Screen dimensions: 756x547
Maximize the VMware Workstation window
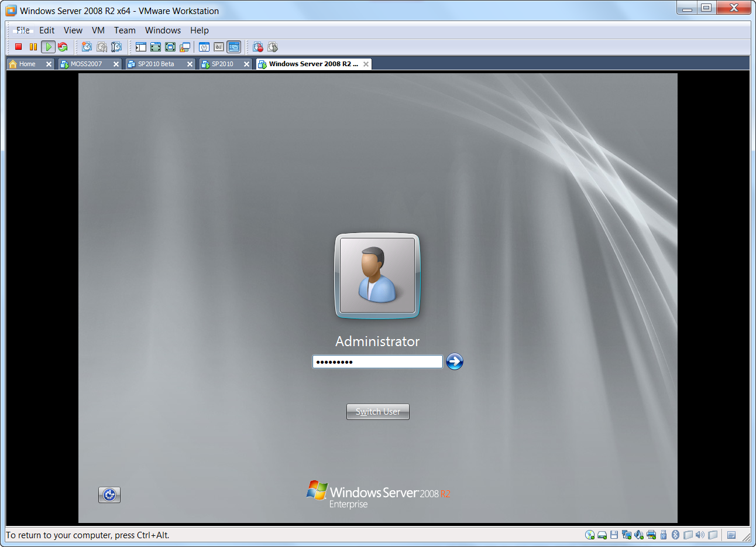click(x=706, y=8)
